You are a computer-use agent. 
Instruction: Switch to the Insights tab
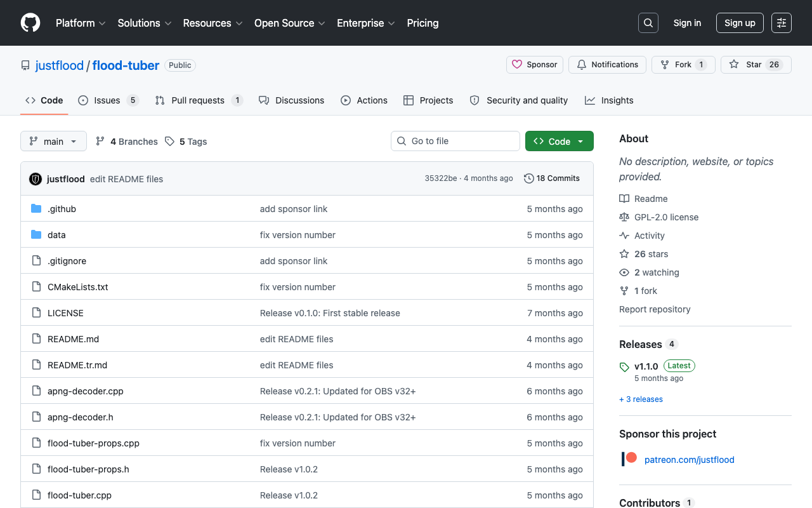coord(609,100)
